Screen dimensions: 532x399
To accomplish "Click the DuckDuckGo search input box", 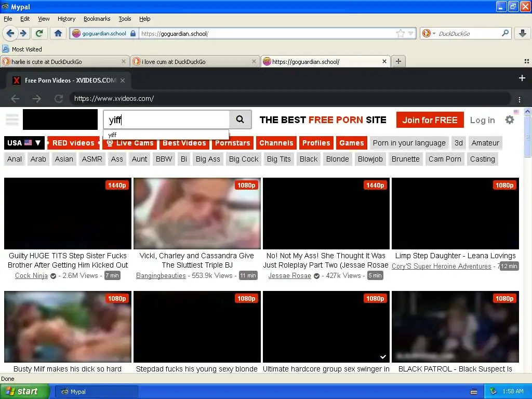I will tap(469, 33).
